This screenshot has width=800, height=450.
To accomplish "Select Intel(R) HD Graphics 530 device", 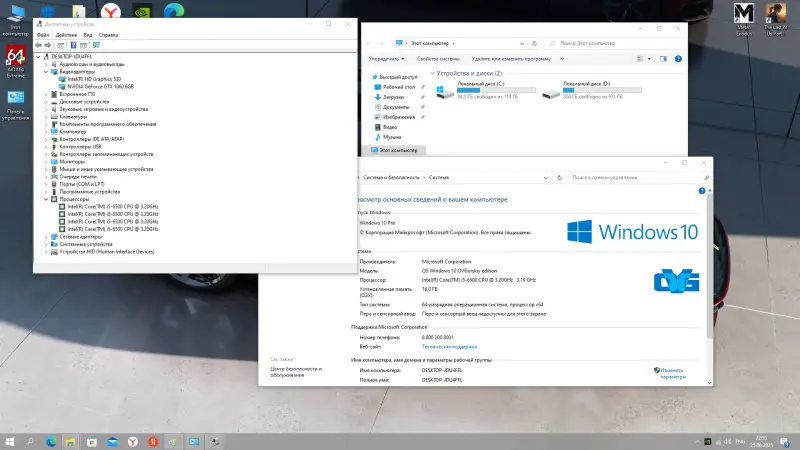I will coord(94,79).
